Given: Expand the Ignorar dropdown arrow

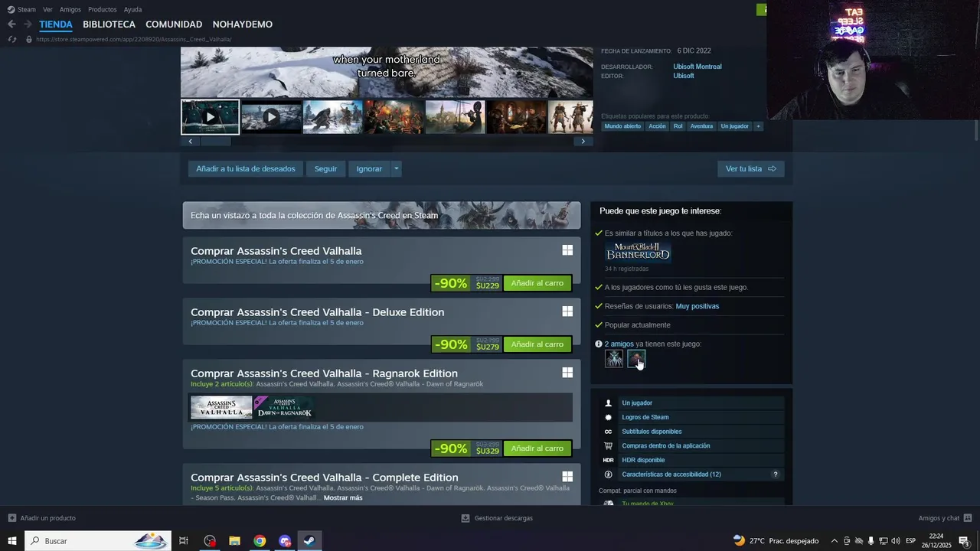Looking at the screenshot, I should (x=396, y=168).
